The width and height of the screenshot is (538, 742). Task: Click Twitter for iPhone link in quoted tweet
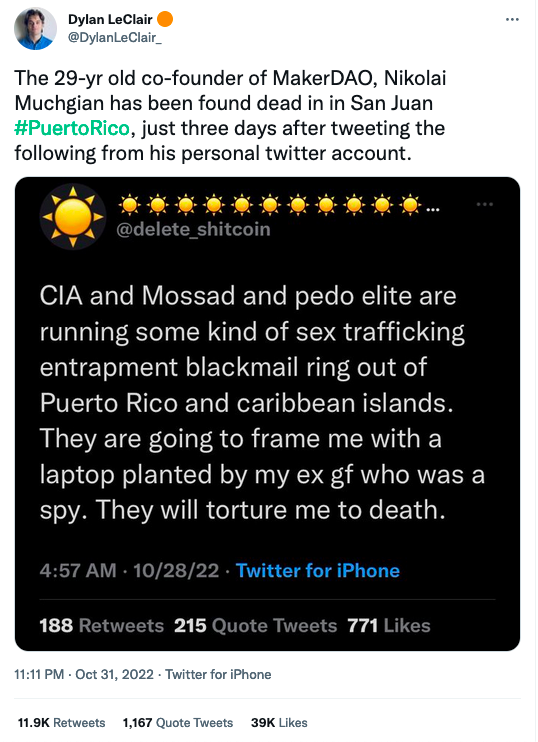318,571
